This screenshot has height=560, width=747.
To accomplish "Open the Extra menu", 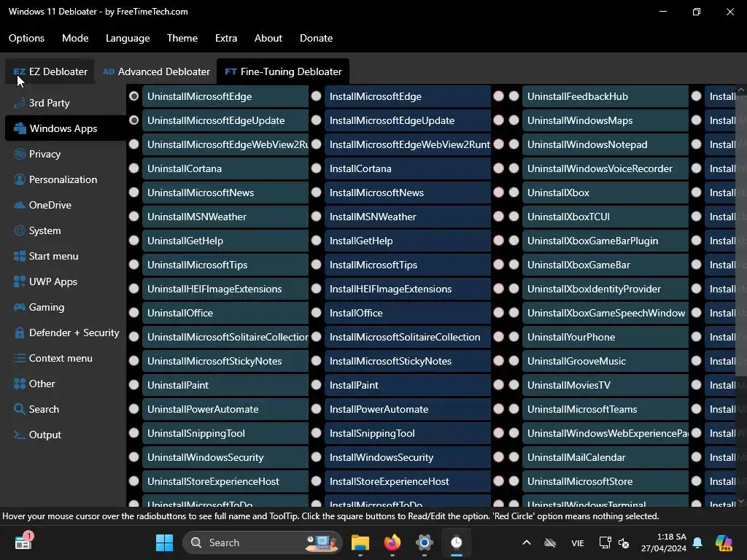I will pyautogui.click(x=226, y=38).
